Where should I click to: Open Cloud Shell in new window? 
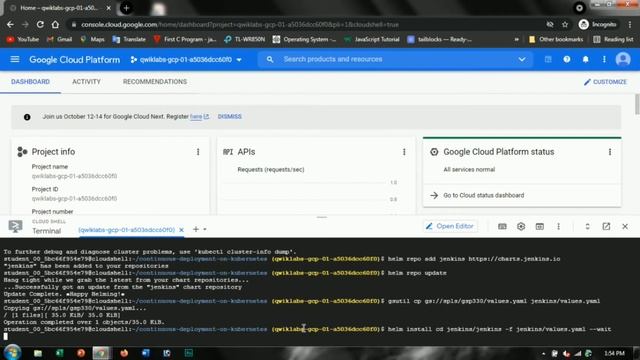point(606,227)
